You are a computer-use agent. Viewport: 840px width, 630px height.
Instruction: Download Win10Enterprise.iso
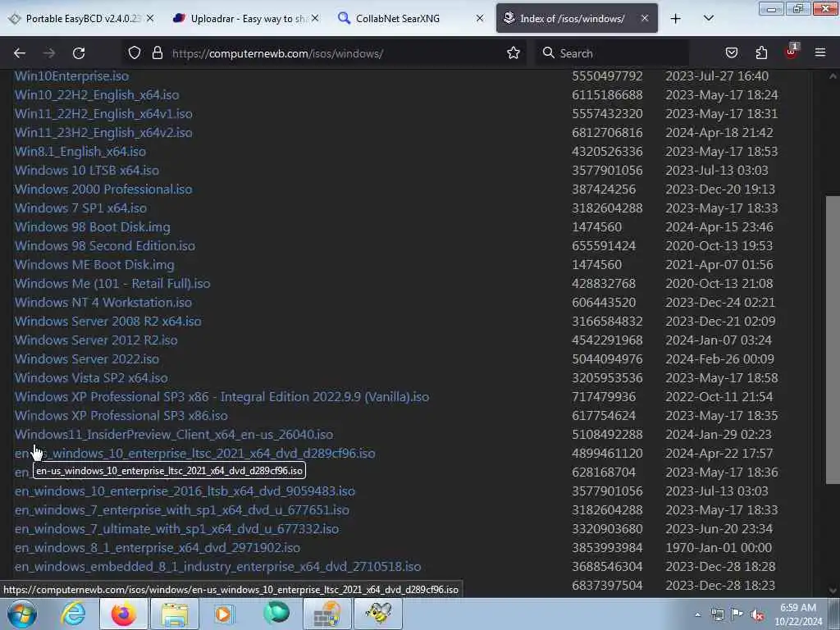[x=72, y=76]
